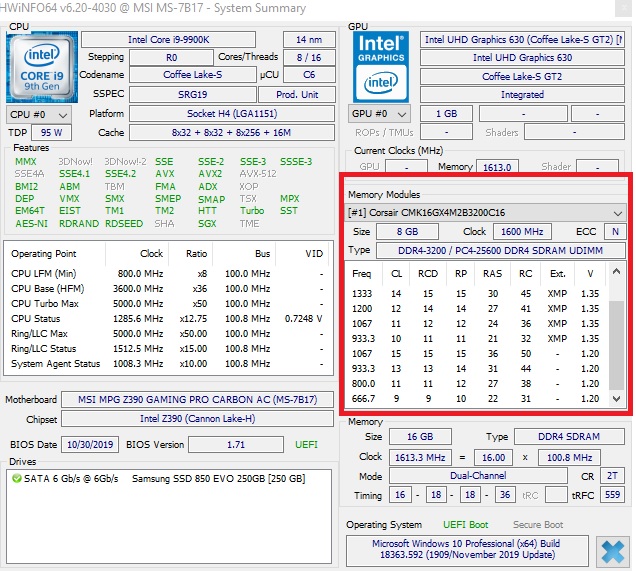Image resolution: width=636 pixels, height=571 pixels.
Task: Click the AES-NI feature label
Action: [31, 223]
